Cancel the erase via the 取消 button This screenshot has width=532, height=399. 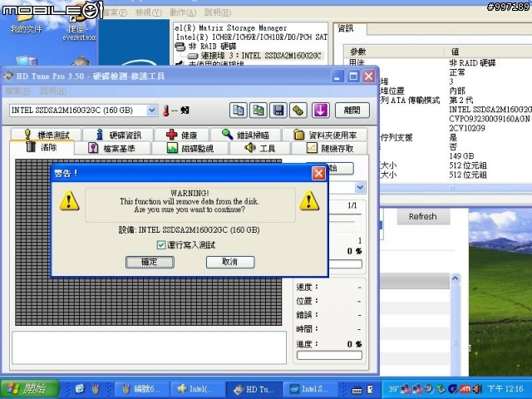(230, 262)
